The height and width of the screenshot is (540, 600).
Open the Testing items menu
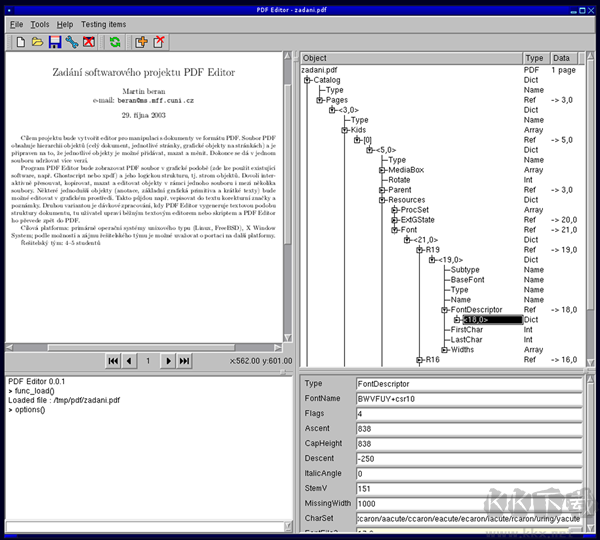click(104, 24)
